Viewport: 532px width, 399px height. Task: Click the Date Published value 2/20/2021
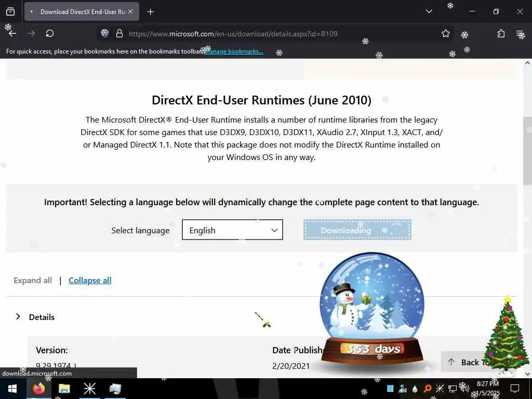click(291, 366)
